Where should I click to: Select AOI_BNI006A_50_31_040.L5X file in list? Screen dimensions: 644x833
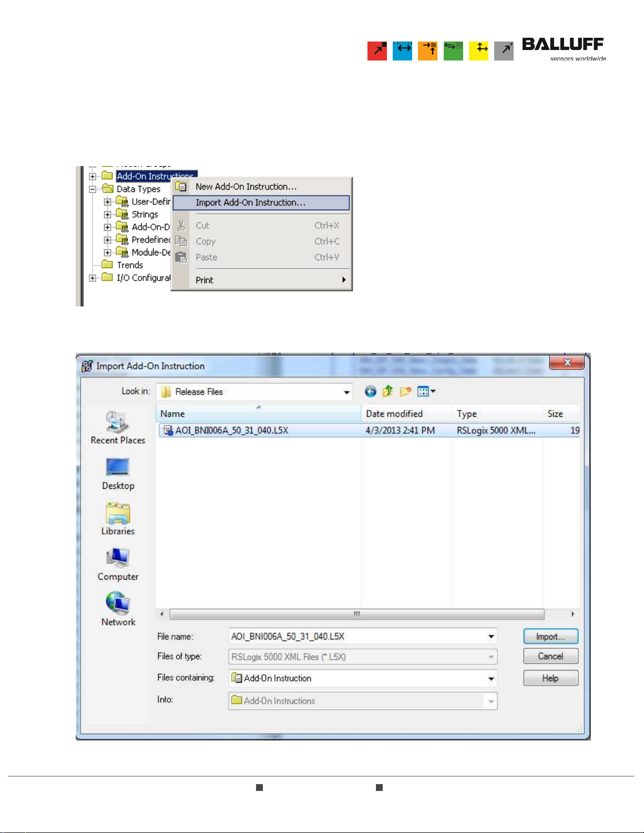tap(231, 430)
